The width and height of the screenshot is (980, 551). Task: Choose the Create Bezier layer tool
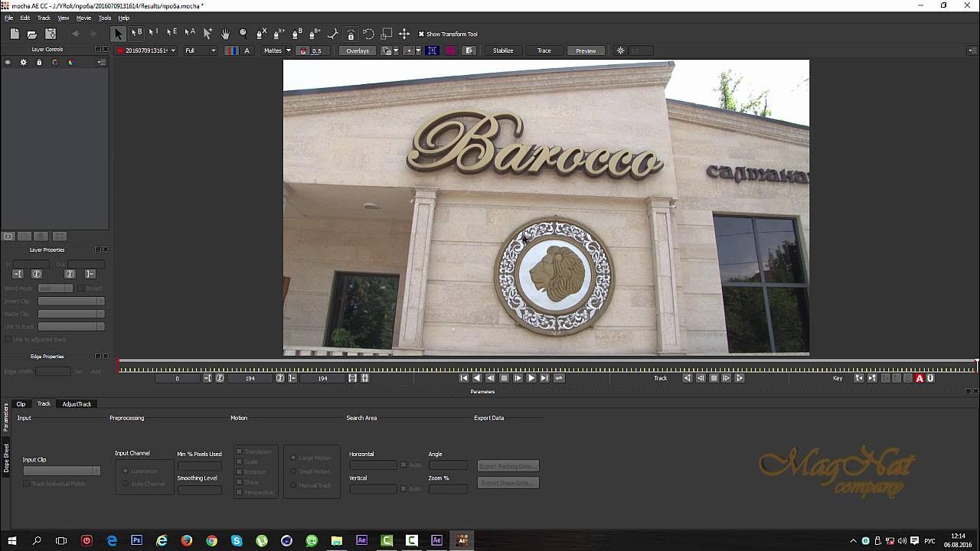[x=297, y=34]
